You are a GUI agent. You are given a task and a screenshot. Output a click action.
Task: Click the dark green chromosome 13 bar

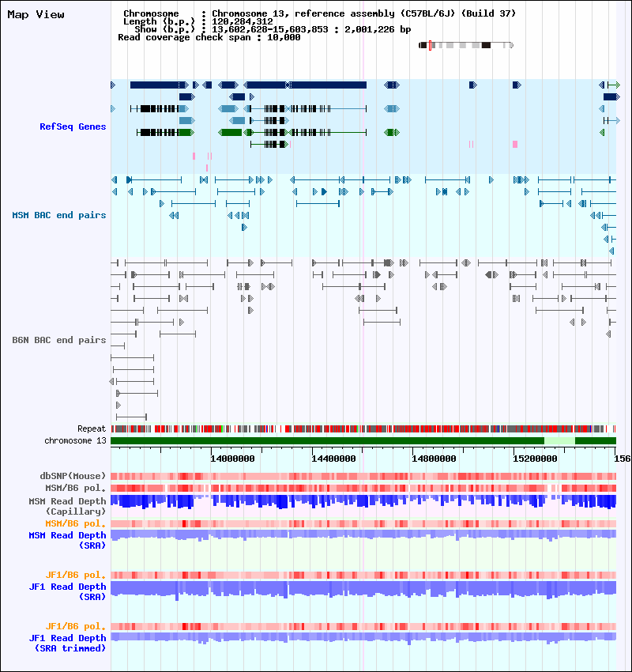(x=327, y=440)
